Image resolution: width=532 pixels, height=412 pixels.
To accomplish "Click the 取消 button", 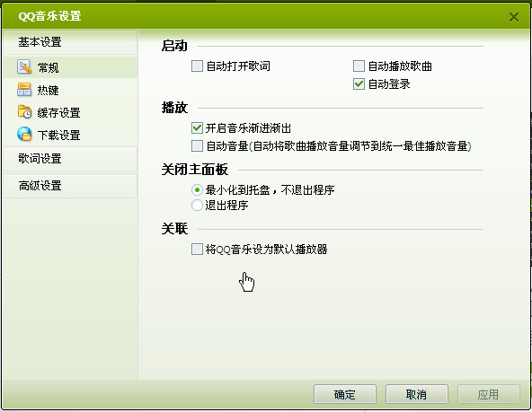I will 417,394.
